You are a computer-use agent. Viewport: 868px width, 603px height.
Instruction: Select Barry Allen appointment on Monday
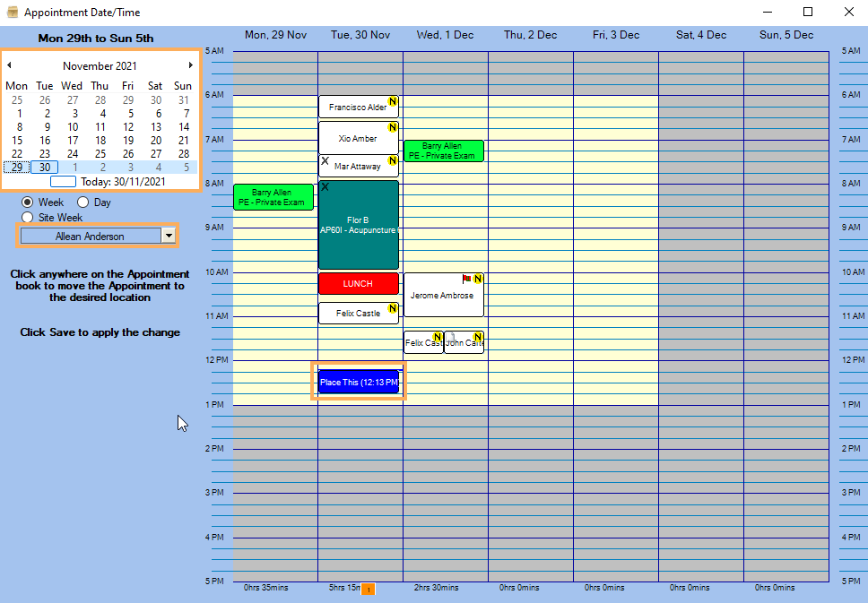[x=273, y=197]
